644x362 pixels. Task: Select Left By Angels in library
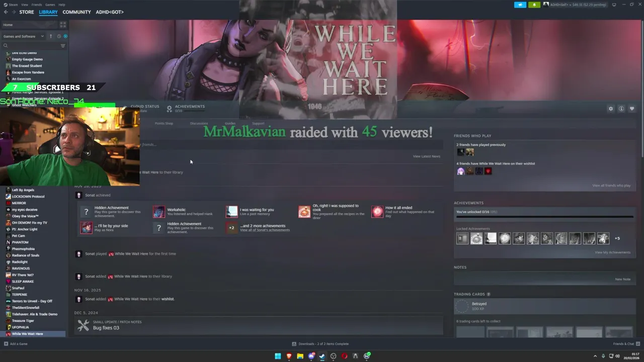23,190
